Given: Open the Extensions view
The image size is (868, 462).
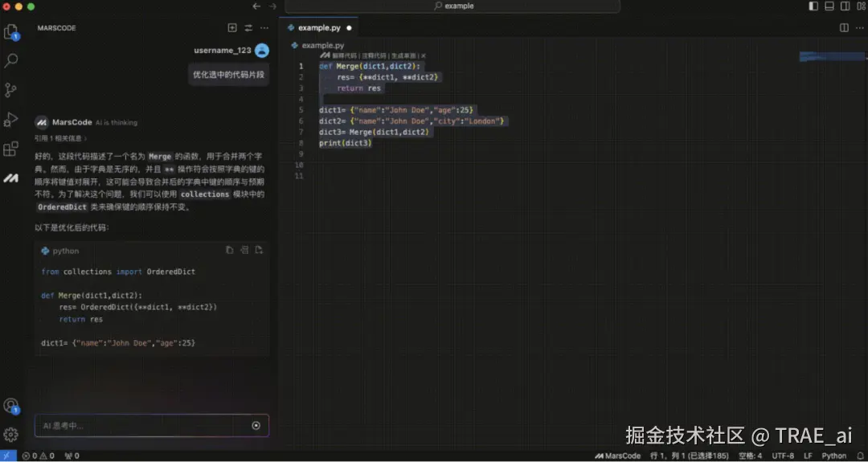Looking at the screenshot, I should (x=11, y=149).
